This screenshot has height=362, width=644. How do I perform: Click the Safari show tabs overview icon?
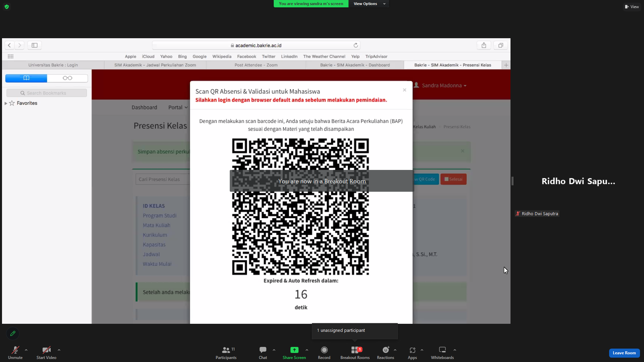pyautogui.click(x=500, y=45)
